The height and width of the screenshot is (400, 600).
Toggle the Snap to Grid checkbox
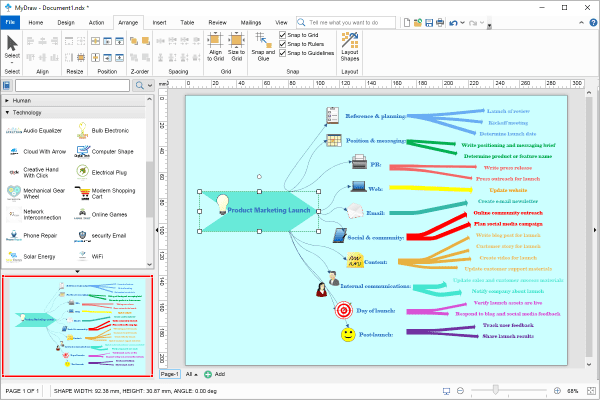coord(282,35)
